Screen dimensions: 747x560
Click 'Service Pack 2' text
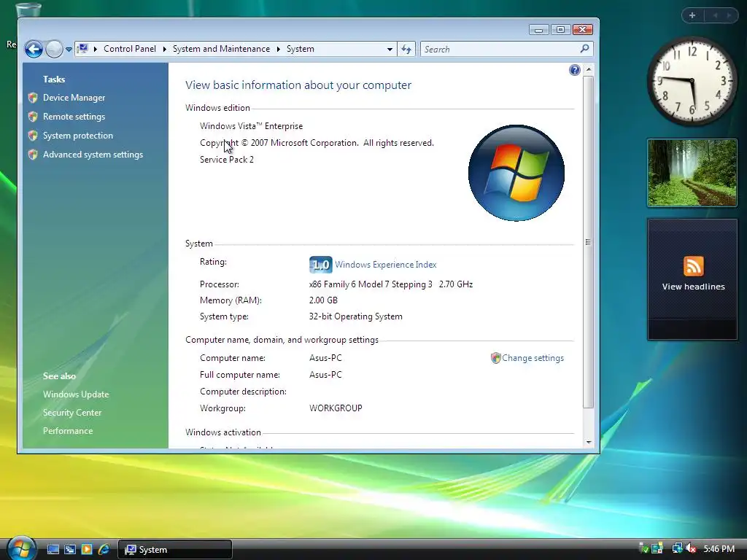point(227,160)
